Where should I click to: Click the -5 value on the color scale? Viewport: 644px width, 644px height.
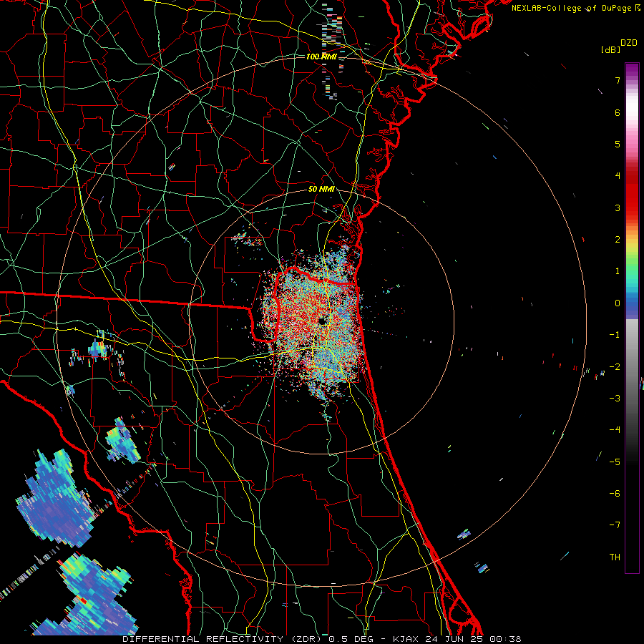[615, 462]
